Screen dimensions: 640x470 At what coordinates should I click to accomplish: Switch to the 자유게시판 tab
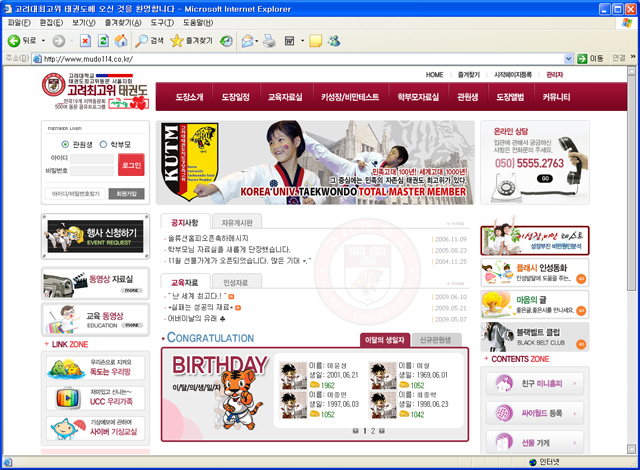237,222
